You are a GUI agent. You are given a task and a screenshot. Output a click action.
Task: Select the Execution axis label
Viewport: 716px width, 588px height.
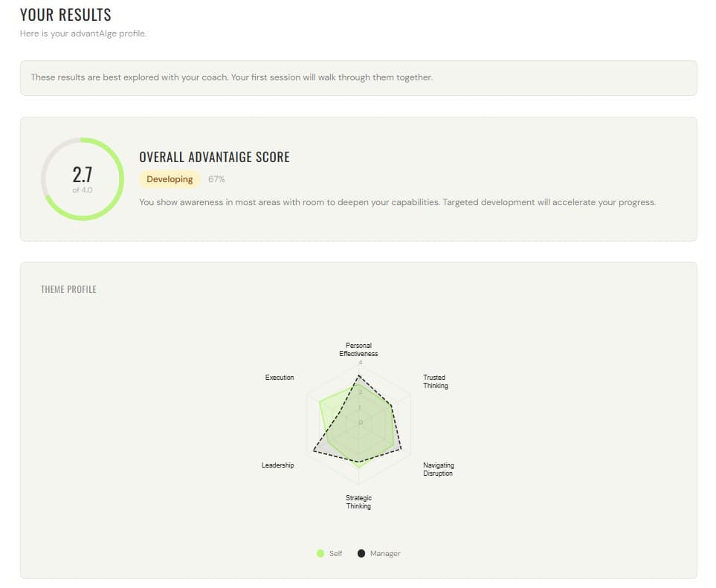pos(280,378)
